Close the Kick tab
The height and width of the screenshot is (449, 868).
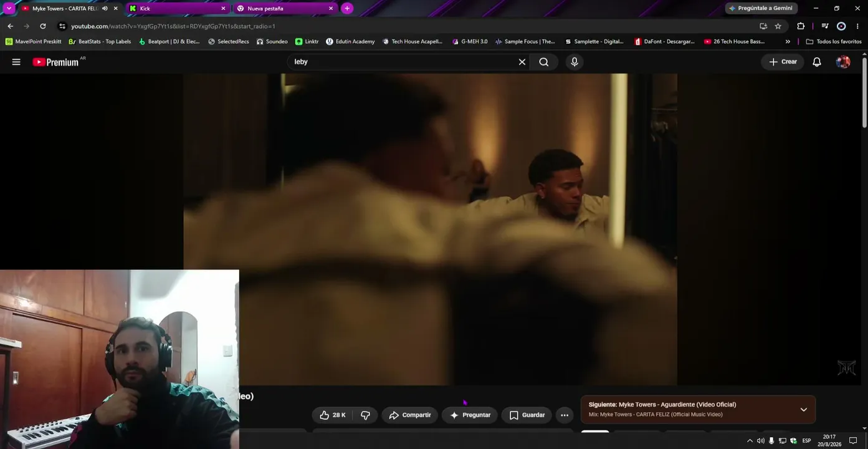point(223,9)
